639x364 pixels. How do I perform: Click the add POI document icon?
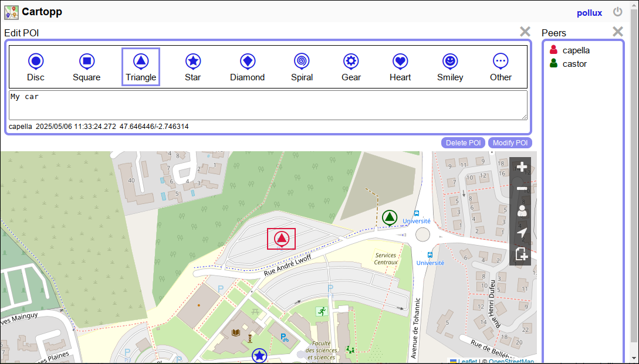521,254
